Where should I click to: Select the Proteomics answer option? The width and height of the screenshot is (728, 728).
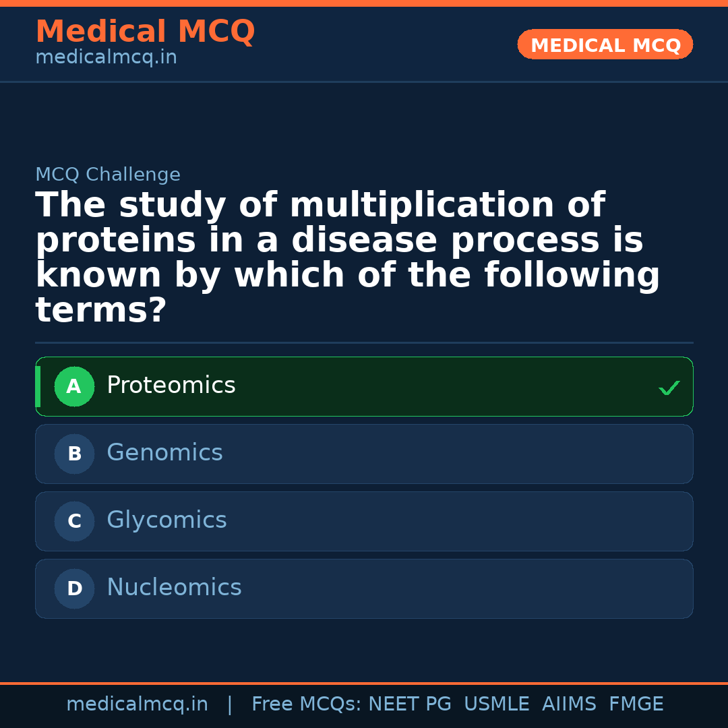pos(364,386)
